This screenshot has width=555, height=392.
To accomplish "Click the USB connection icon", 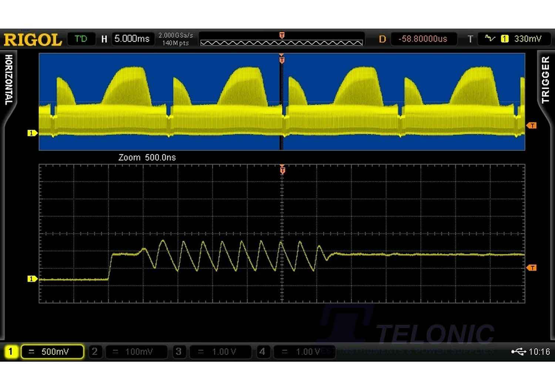I will 518,351.
